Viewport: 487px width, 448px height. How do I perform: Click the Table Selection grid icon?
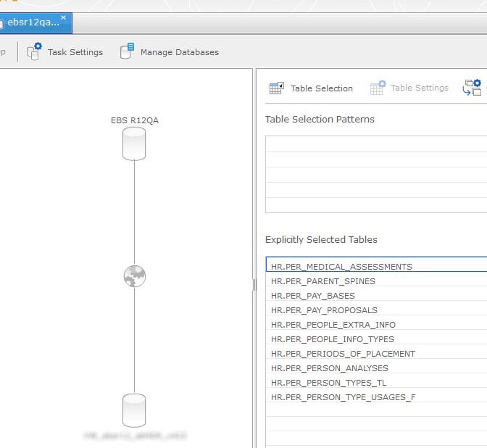click(276, 88)
